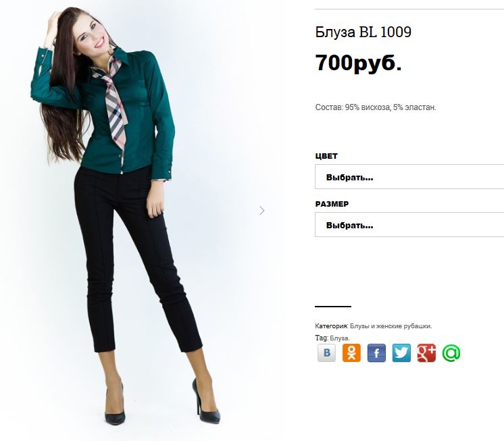This screenshot has width=504, height=441.
Task: Click the Tag label text
Action: pos(322,338)
